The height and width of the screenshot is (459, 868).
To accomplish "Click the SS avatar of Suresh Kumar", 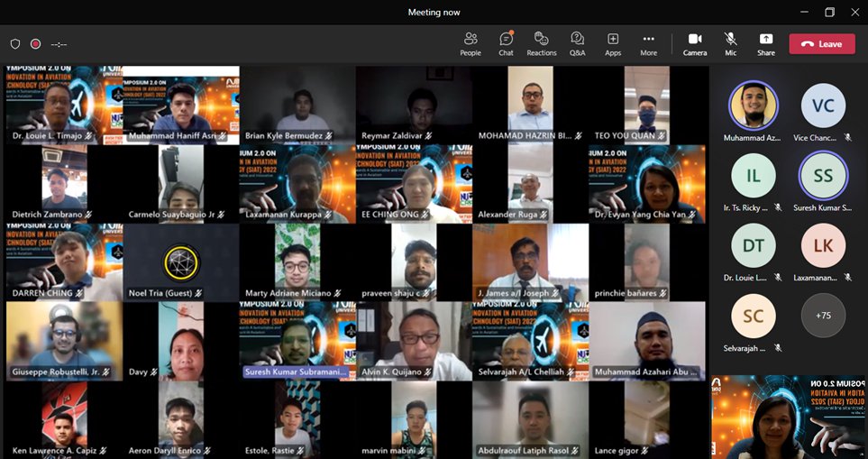I will (823, 176).
